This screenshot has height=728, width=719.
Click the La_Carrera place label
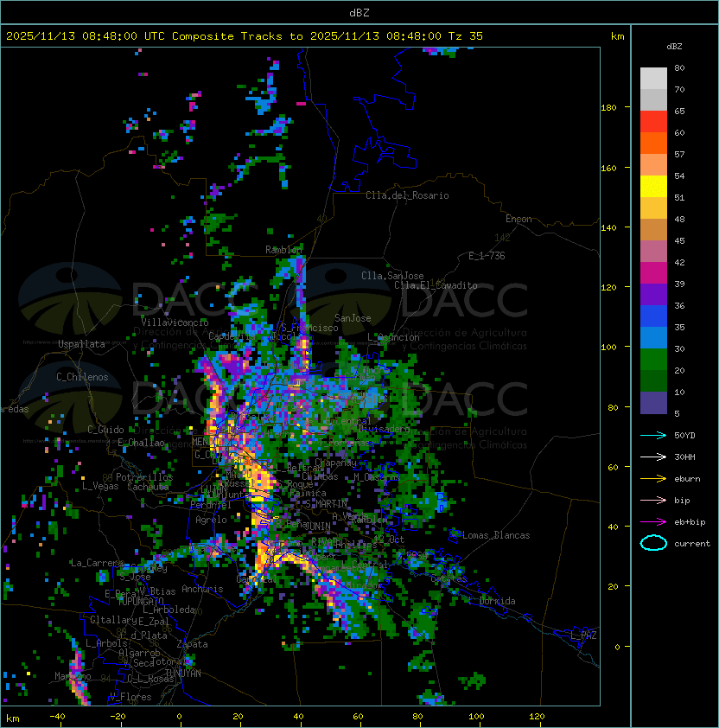coord(97,563)
